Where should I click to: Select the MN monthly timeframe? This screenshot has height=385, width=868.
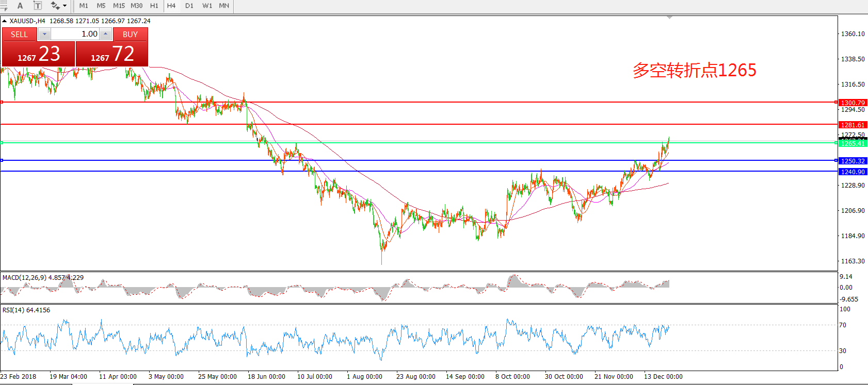[224, 6]
